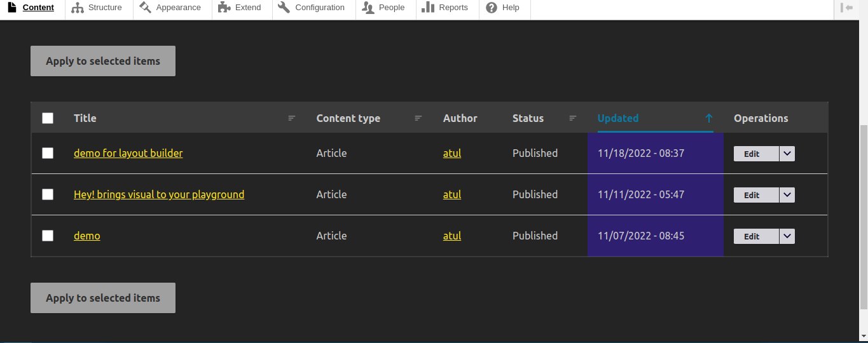The width and height of the screenshot is (868, 343).
Task: Click the People users icon
Action: tap(368, 8)
